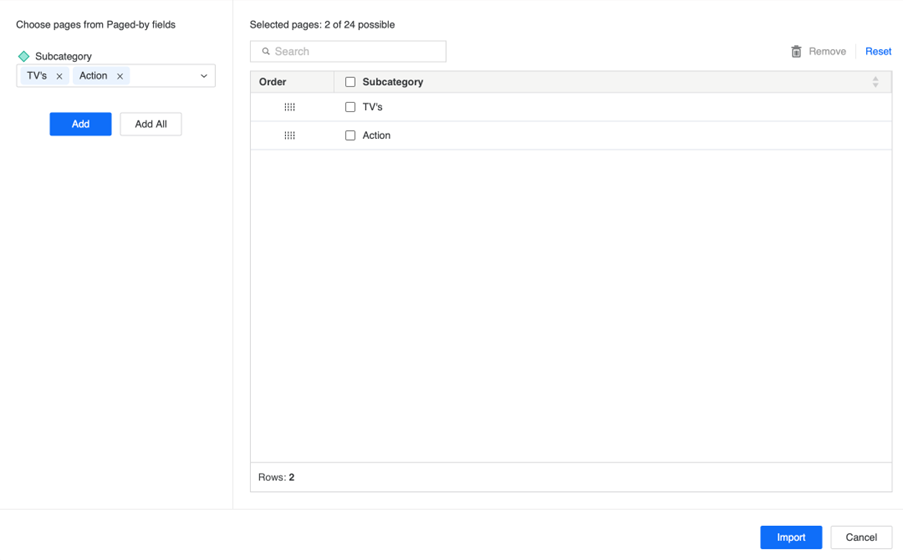This screenshot has height=560, width=903.
Task: Expand the Subcategory dropdown chevron
Action: (204, 76)
